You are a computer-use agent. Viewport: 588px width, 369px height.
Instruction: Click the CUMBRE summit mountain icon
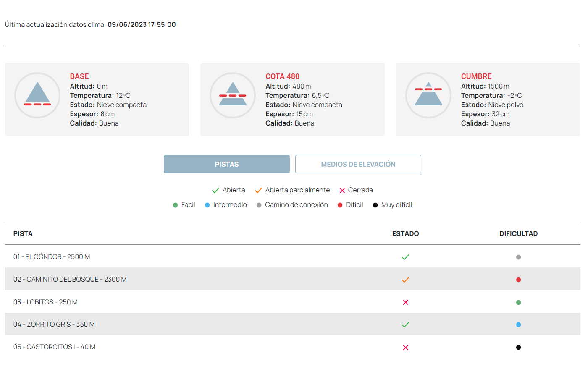click(428, 95)
